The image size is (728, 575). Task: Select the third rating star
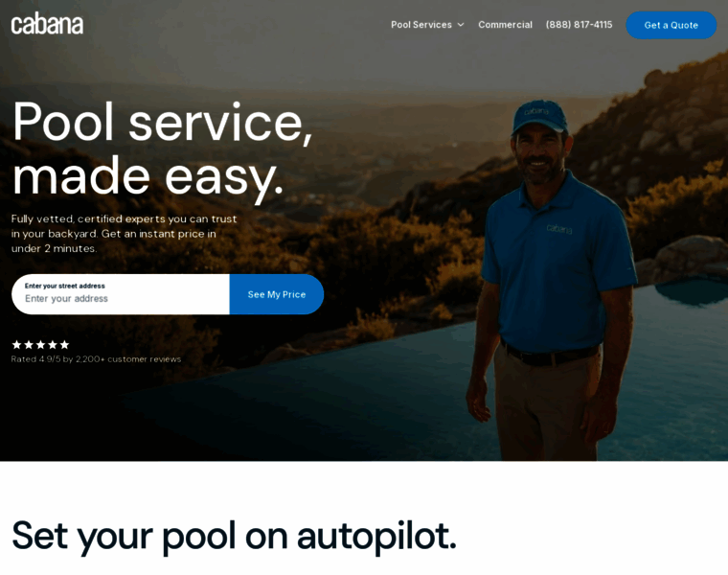[41, 345]
